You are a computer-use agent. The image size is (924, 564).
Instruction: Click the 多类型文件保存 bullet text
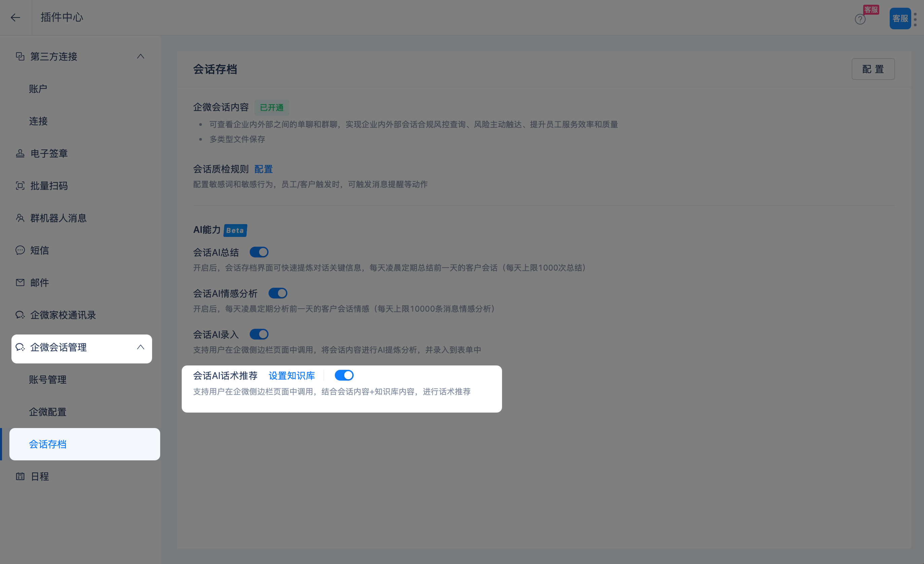[x=237, y=139]
